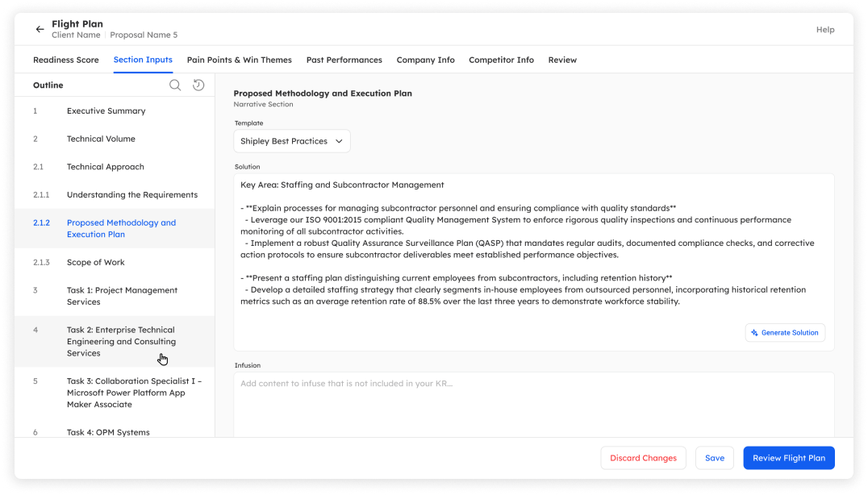Viewport: 868px width, 495px height.
Task: Open the Shipley Best Practices template dropdown
Action: 292,141
